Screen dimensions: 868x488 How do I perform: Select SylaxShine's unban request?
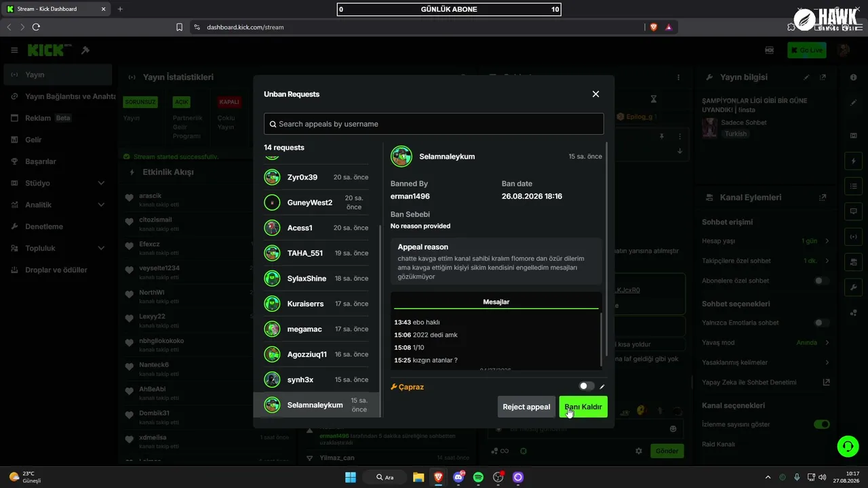point(317,279)
